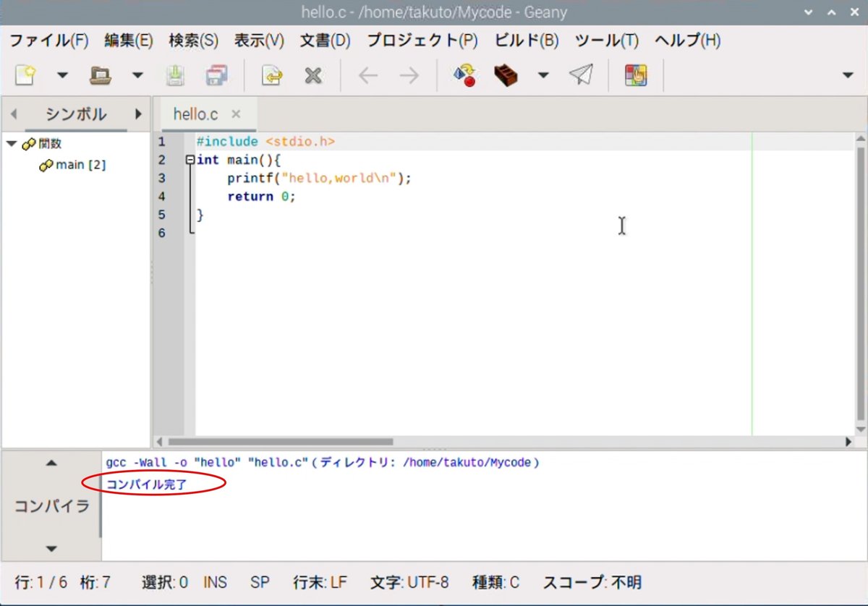The image size is (868, 606).
Task: Collapse main function fold marker on line 2
Action: click(190, 160)
